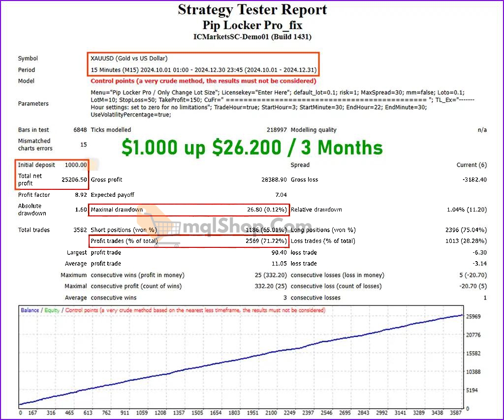Screen dimensions: 504x420
Task: Click the Balance legend label on chart
Action: pos(30,310)
